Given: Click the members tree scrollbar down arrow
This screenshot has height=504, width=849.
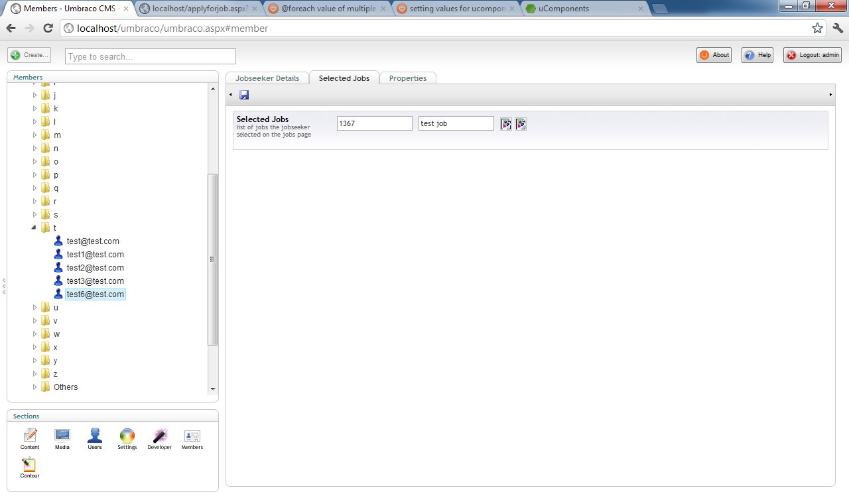Looking at the screenshot, I should 213,389.
